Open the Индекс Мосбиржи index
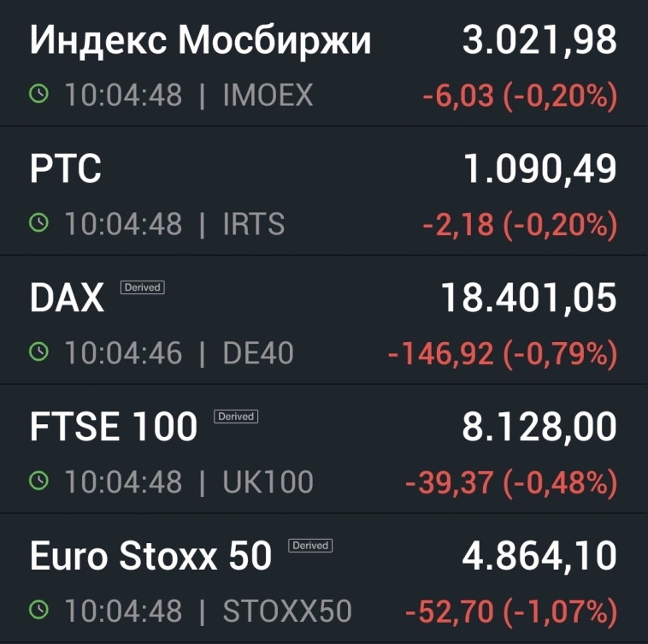 (x=201, y=40)
